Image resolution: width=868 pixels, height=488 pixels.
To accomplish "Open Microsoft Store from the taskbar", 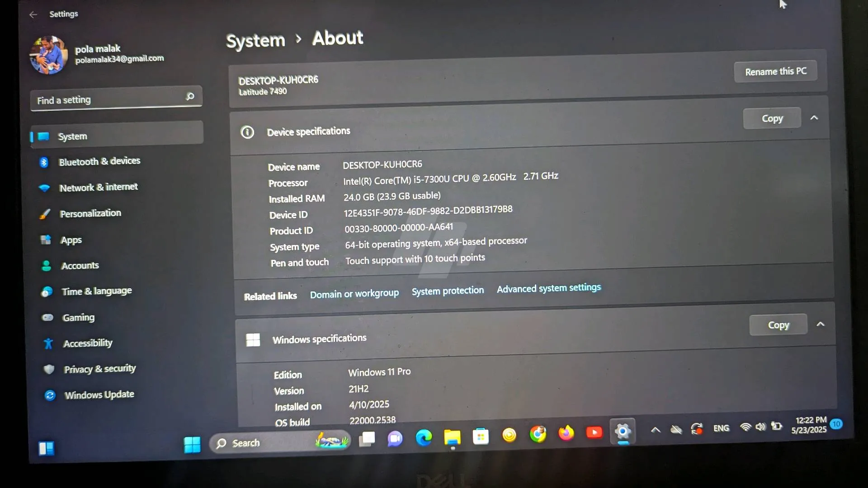I will click(x=481, y=436).
